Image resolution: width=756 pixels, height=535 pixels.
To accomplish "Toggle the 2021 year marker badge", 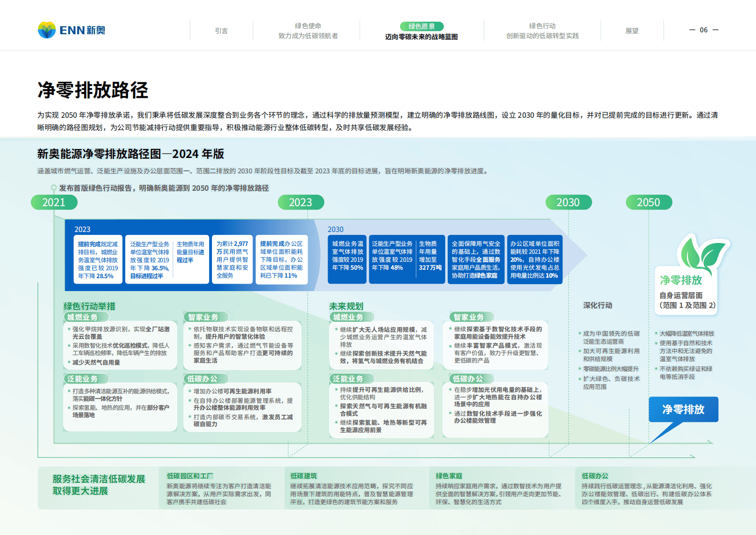I will pos(54,202).
